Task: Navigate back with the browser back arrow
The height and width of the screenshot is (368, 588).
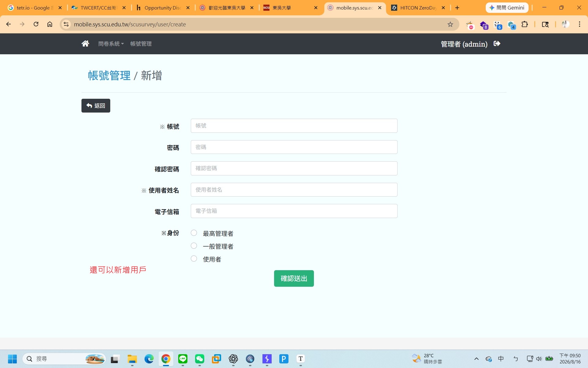Action: tap(9, 24)
